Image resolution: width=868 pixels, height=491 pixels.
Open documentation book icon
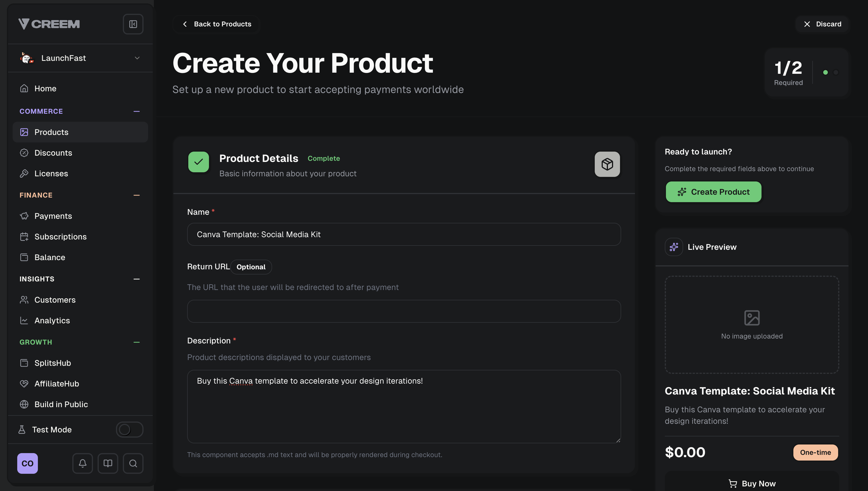[108, 463]
